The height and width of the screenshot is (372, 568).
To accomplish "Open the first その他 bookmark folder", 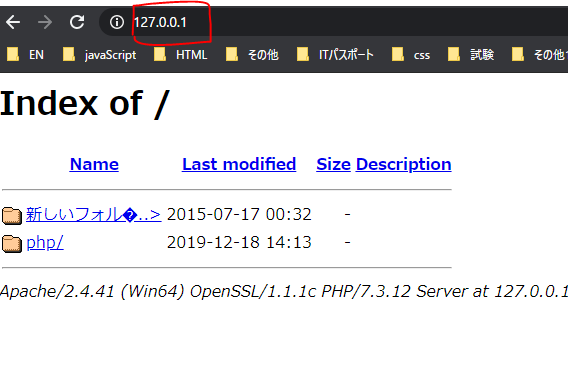I will tap(252, 55).
